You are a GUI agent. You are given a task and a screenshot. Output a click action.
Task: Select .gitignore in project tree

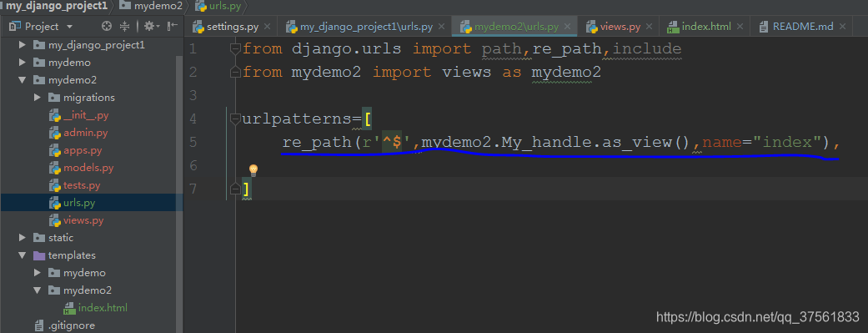point(71,325)
